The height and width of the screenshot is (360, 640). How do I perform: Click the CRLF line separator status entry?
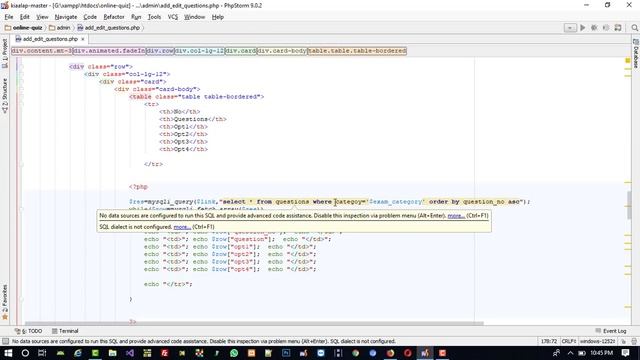click(569, 341)
